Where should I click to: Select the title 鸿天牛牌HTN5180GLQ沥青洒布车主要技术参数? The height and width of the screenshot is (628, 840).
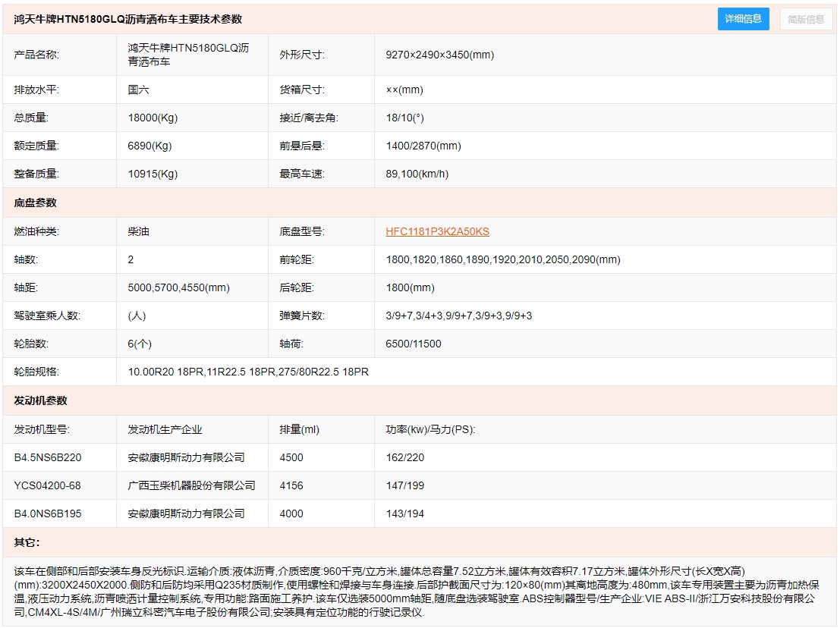click(128, 19)
